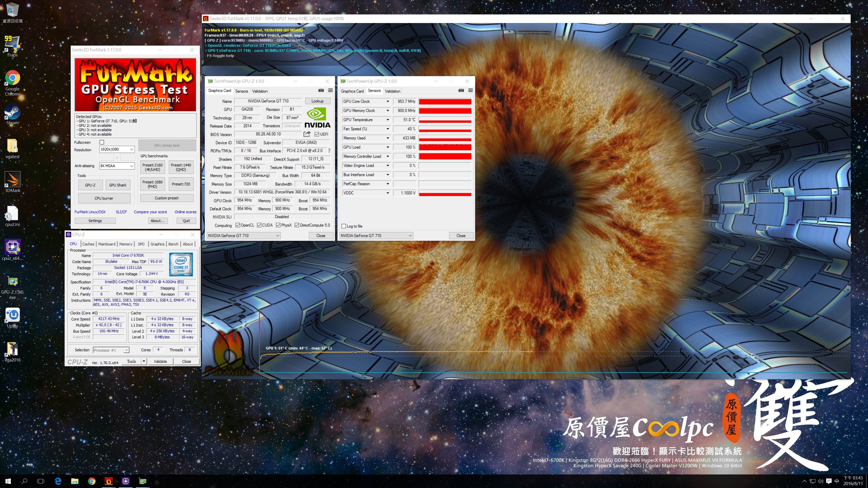The height and width of the screenshot is (488, 868).
Task: Expand the GPU Core Clock sensor dropdown
Action: click(388, 101)
